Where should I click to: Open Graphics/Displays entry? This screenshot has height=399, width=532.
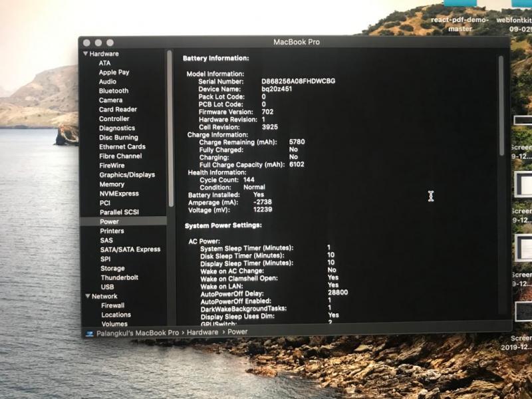click(x=127, y=175)
